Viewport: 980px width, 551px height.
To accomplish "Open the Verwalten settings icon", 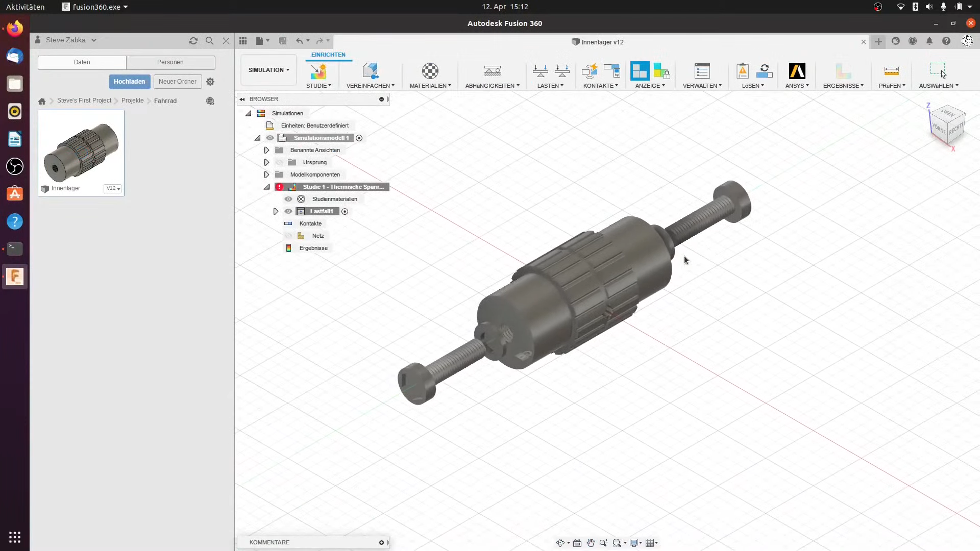I will (x=702, y=71).
